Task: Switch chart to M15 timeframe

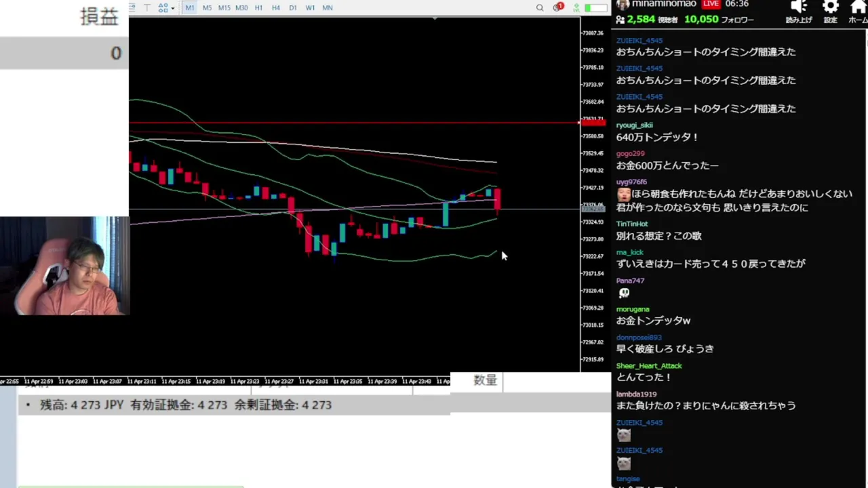Action: tap(224, 7)
